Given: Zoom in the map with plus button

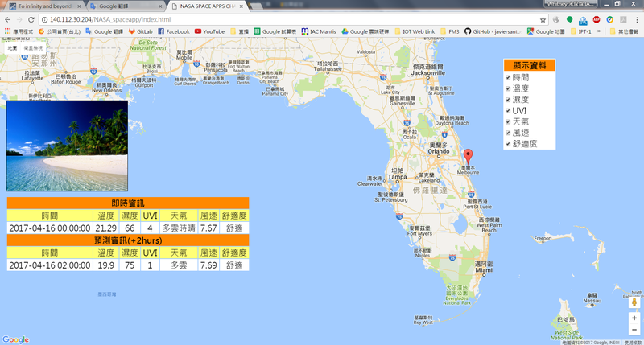Looking at the screenshot, I should 634,318.
